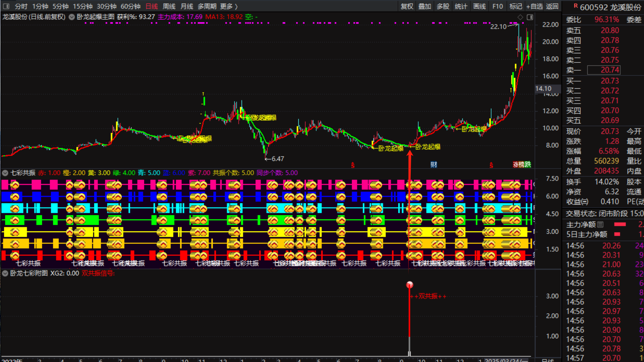Click the R margin-trading badge beside 600592
644x362 pixels.
pos(575,6)
